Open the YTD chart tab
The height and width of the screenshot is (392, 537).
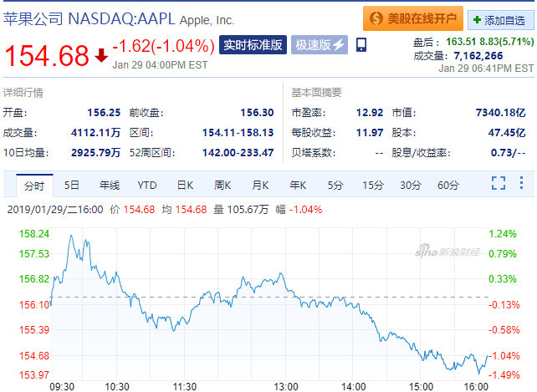click(x=147, y=186)
